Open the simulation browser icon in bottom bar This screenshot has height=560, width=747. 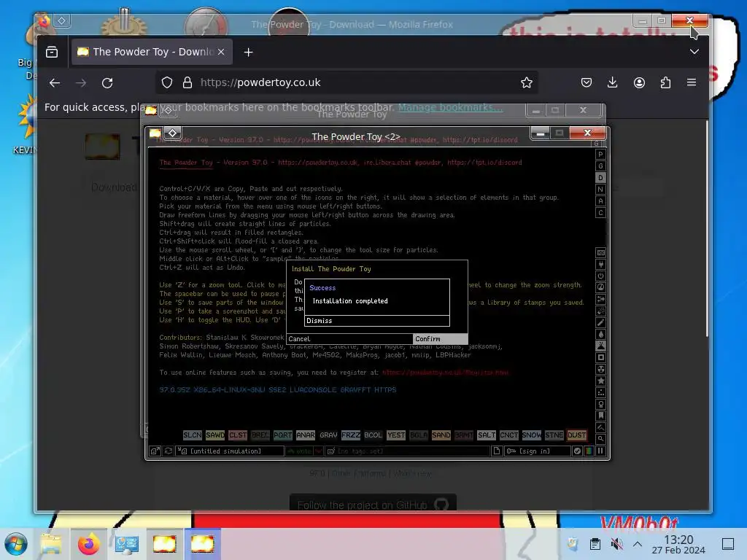(155, 451)
